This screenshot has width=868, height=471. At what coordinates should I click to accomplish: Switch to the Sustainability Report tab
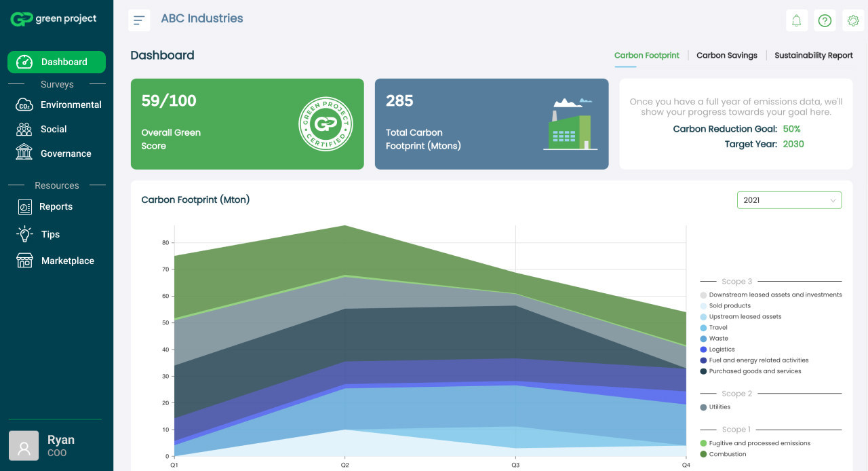pyautogui.click(x=813, y=56)
